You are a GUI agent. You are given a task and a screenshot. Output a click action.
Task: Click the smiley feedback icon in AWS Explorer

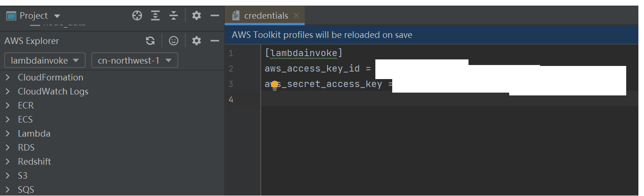[174, 41]
